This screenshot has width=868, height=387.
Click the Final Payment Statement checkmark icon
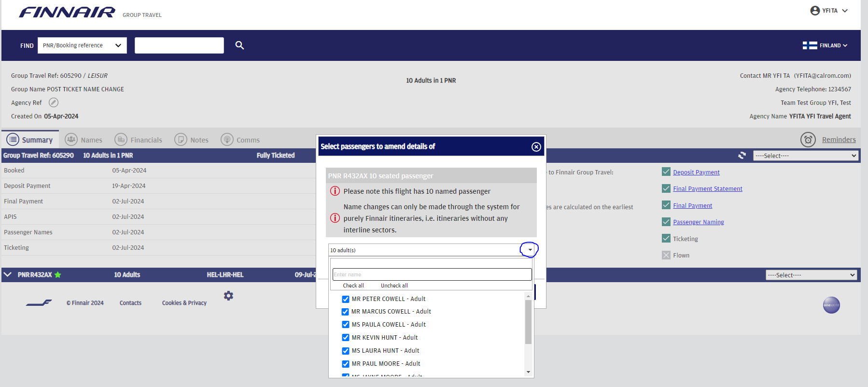point(666,188)
